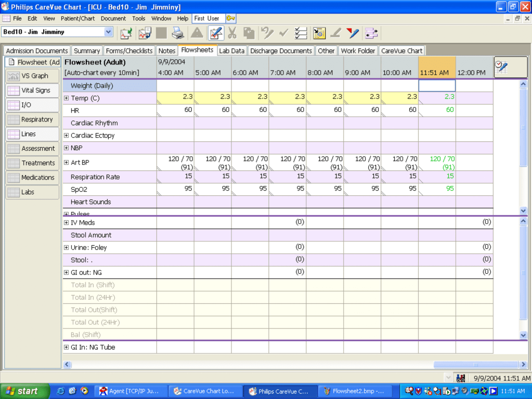Click the clock checkmark icon above the grid

(x=501, y=67)
